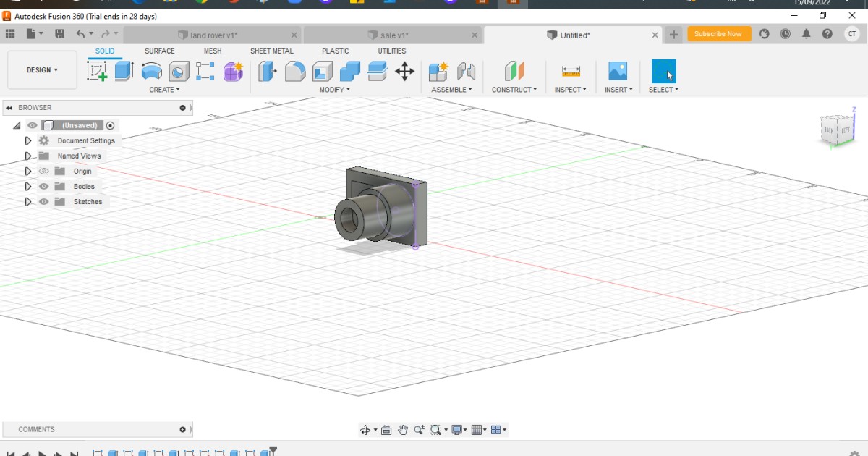Open the Create dropdown menu
The image size is (868, 456).
[x=163, y=89]
